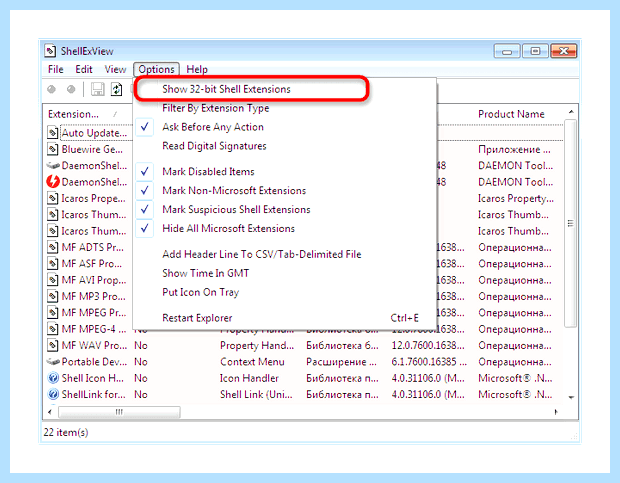Click 6.1.7600.16385 version cell

click(x=429, y=362)
